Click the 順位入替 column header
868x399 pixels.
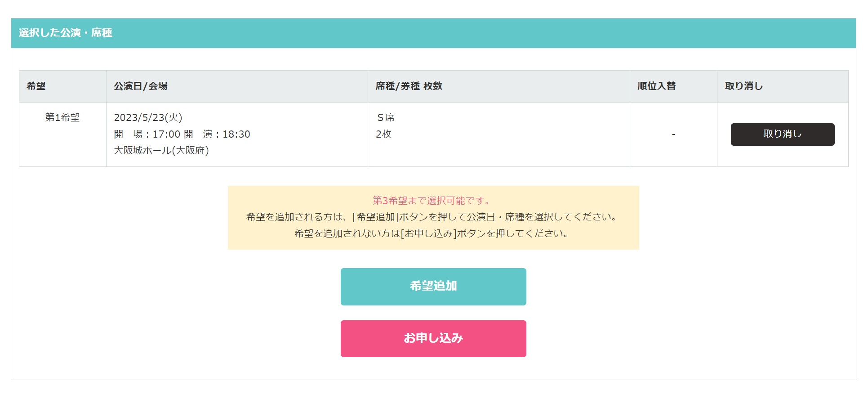pyautogui.click(x=656, y=86)
